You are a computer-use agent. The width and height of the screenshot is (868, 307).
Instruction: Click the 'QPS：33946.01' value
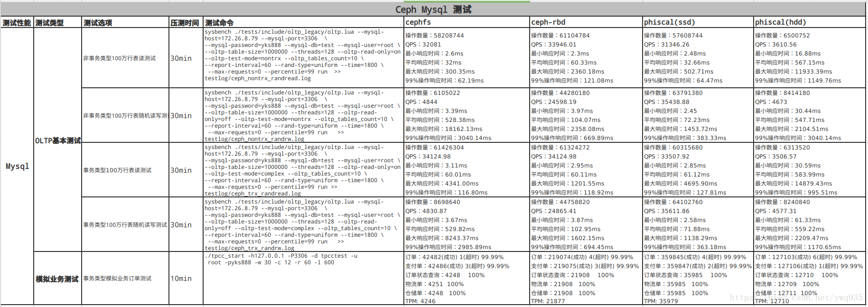[x=554, y=45]
